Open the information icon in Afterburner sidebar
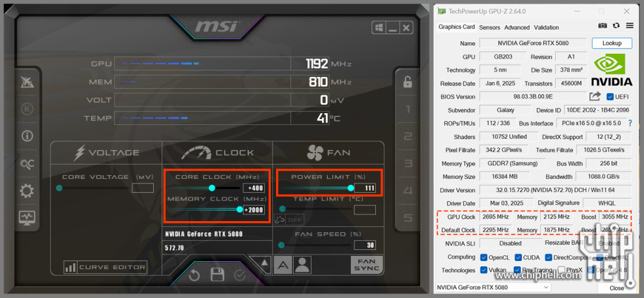The image size is (644, 298). (27, 136)
